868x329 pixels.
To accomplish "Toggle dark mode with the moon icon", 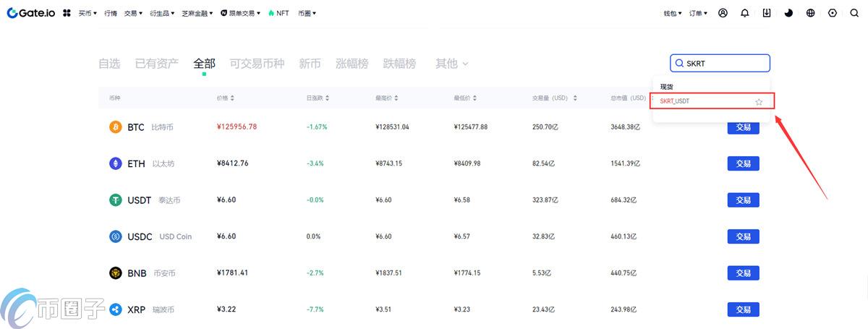I will click(788, 13).
